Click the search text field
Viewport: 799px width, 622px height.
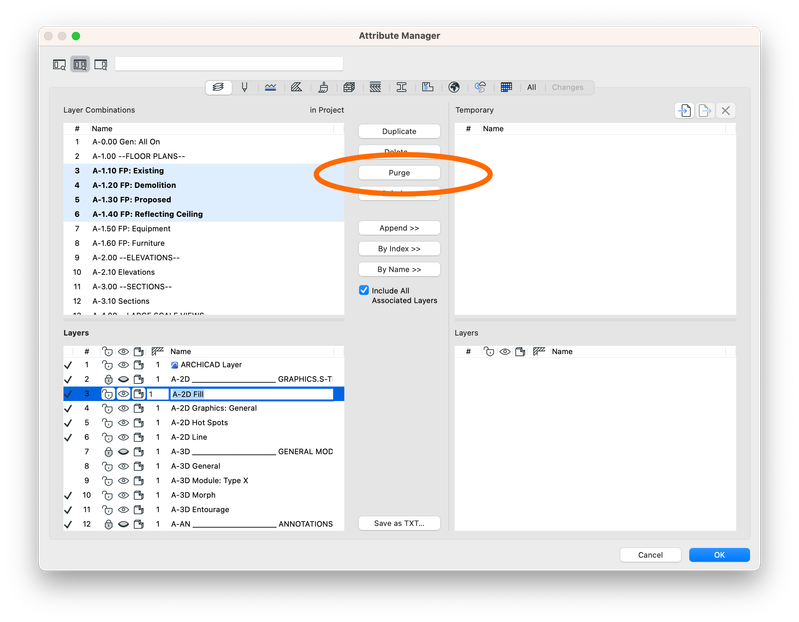[229, 64]
